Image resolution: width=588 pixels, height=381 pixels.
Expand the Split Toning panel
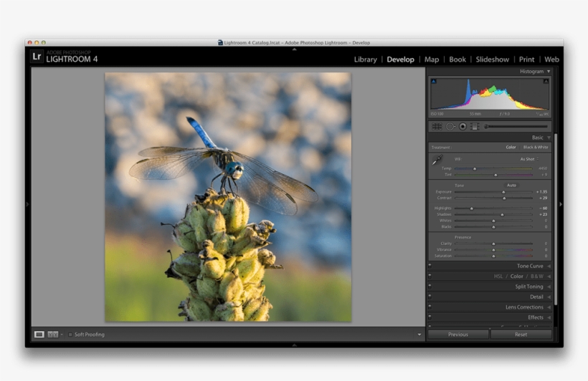click(x=549, y=286)
